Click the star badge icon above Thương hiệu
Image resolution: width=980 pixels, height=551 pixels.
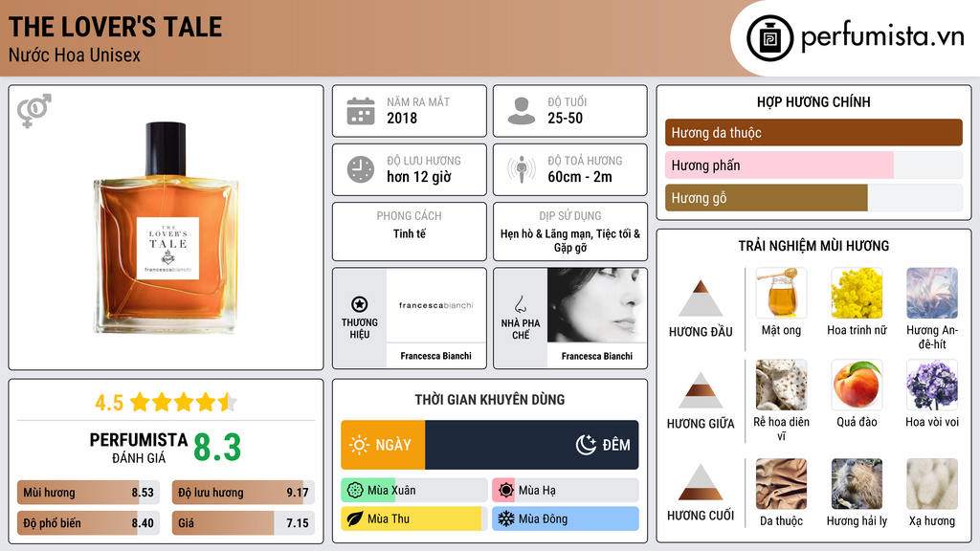pos(360,304)
